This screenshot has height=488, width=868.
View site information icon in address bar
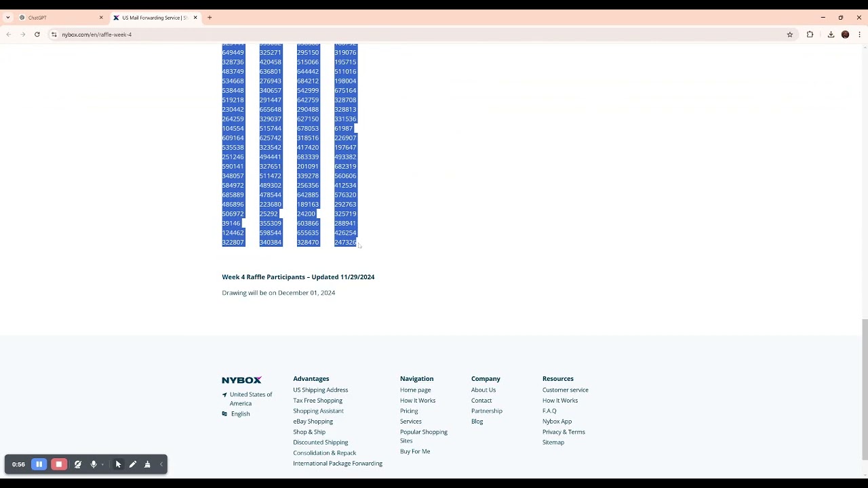54,35
